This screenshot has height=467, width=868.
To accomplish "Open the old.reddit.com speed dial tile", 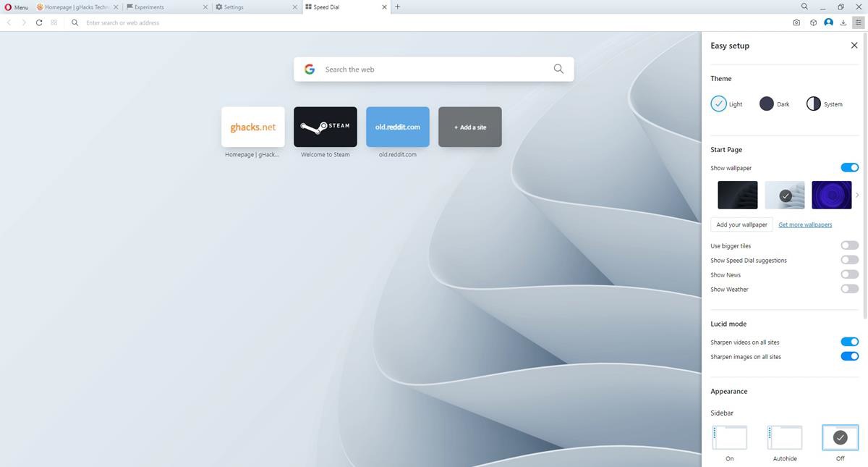I will 398,127.
